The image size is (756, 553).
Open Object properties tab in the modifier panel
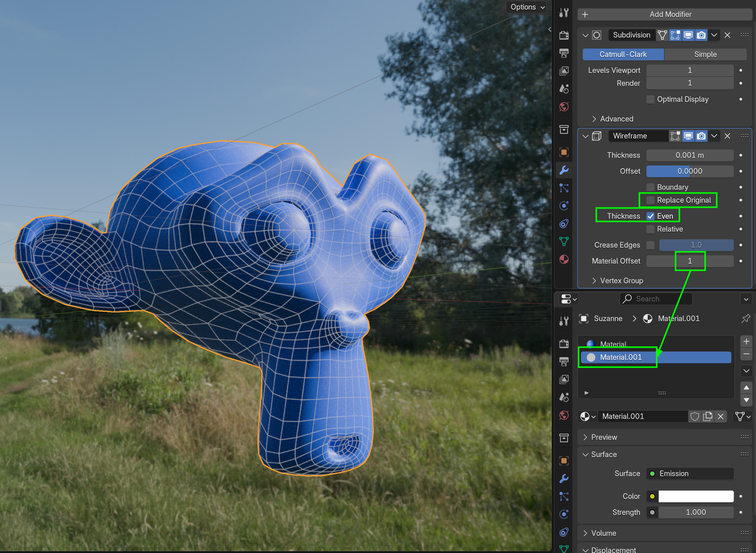point(564,152)
